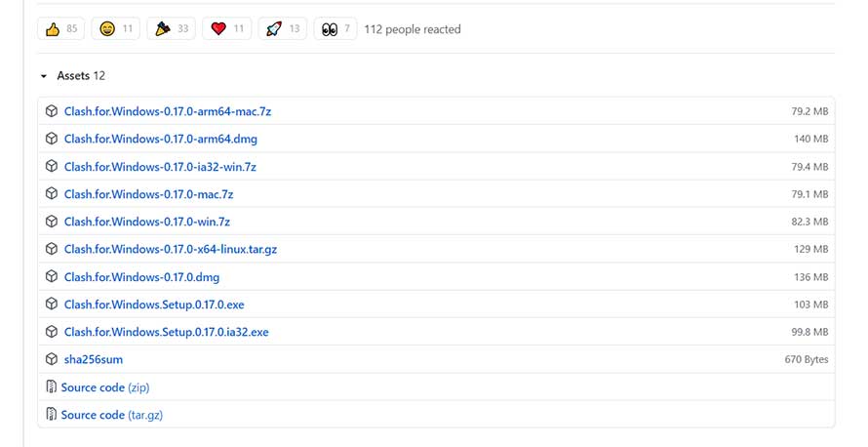The image size is (868, 447).
Task: Click package icon beside Setup.0.17.0.exe
Action: click(x=52, y=304)
